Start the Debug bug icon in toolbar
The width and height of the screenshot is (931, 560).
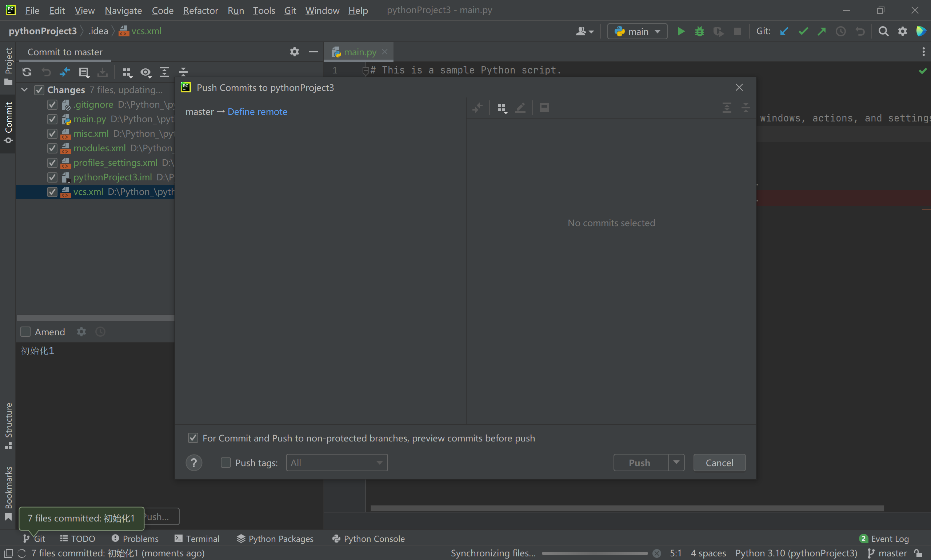click(x=700, y=31)
